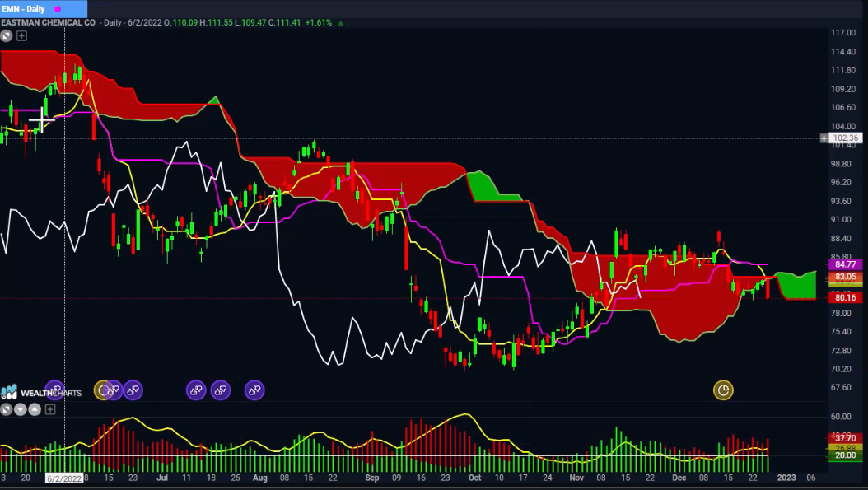Select the EMN - Daily chart tab
Image resolution: width=868 pixels, height=490 pixels.
click(43, 9)
